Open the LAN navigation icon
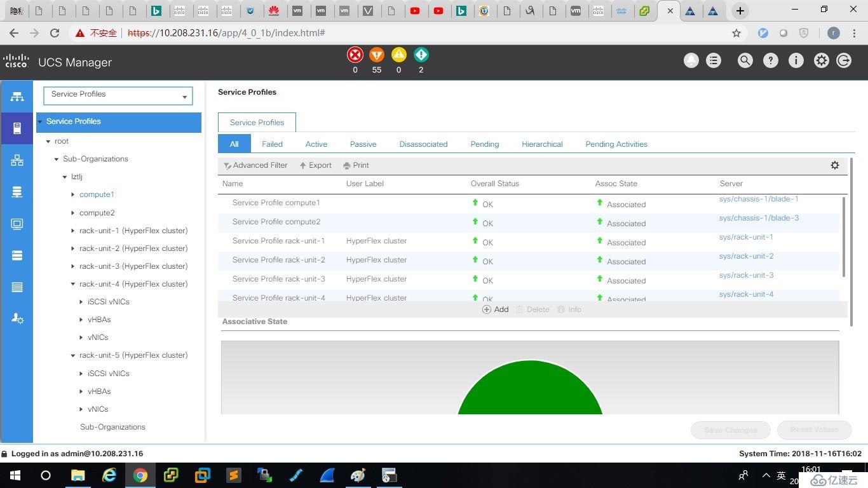Screen dimensions: 868x488 [17, 160]
